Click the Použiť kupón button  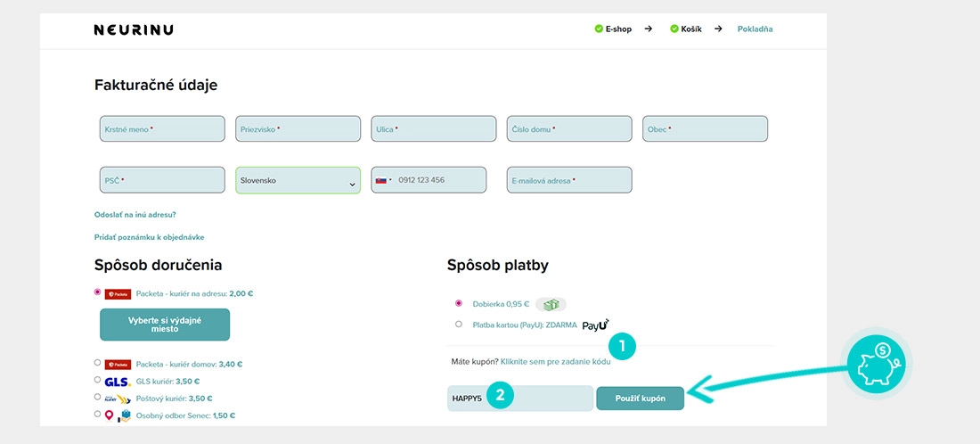pyautogui.click(x=640, y=399)
